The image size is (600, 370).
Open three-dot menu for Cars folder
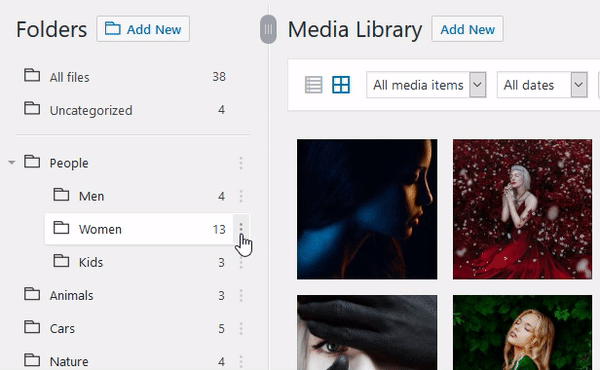coord(241,328)
